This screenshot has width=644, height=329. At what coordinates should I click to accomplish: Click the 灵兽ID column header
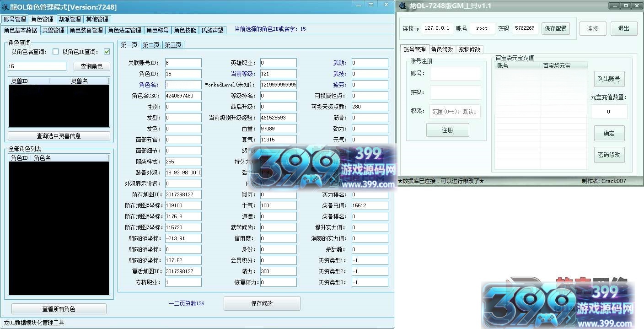[x=28, y=81]
